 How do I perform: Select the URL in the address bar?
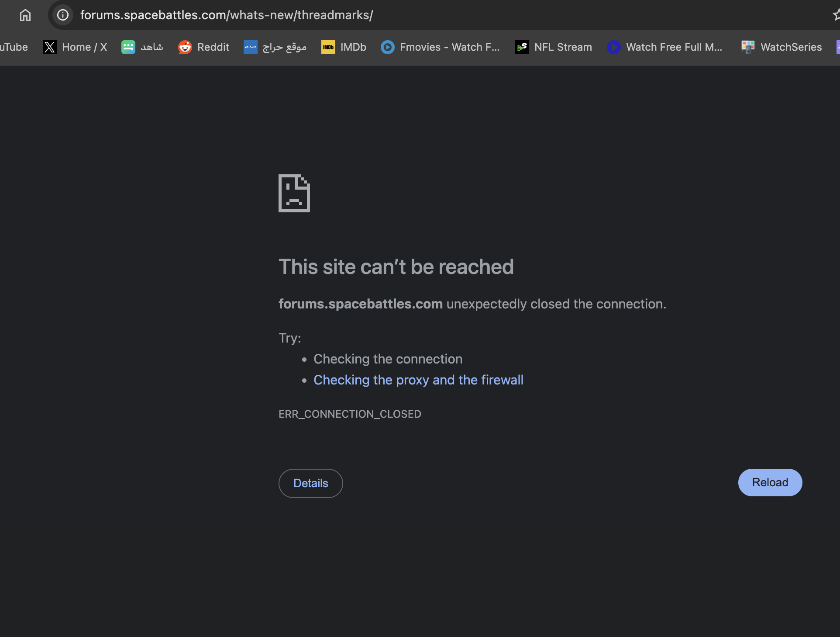coord(227,15)
